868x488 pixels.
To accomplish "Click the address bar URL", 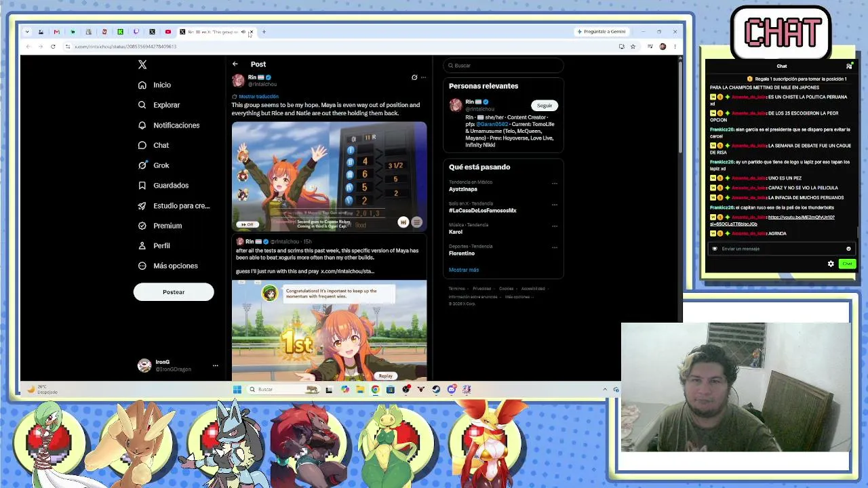I will coord(125,47).
